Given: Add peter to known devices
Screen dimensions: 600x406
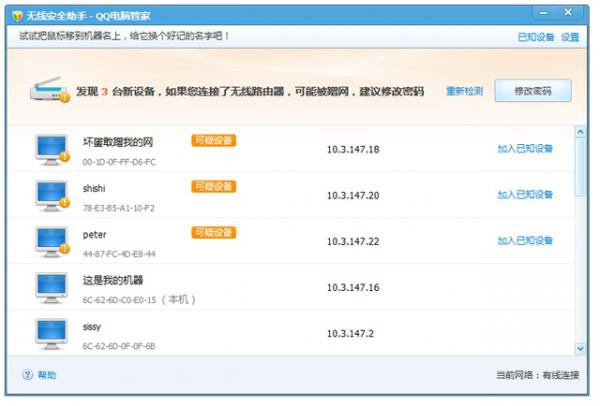Looking at the screenshot, I should (525, 240).
